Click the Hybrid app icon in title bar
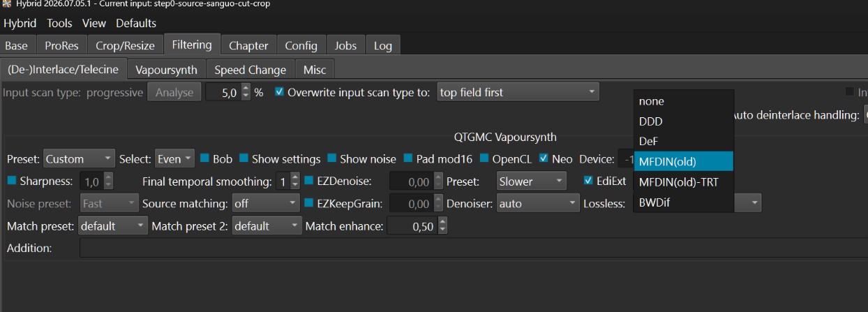The width and height of the screenshot is (868, 312). point(6,3)
